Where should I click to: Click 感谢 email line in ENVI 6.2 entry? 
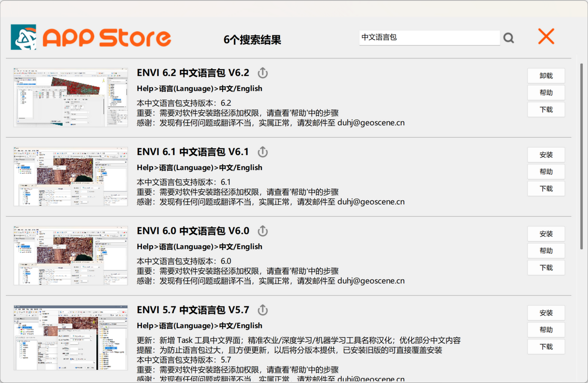[x=271, y=123]
